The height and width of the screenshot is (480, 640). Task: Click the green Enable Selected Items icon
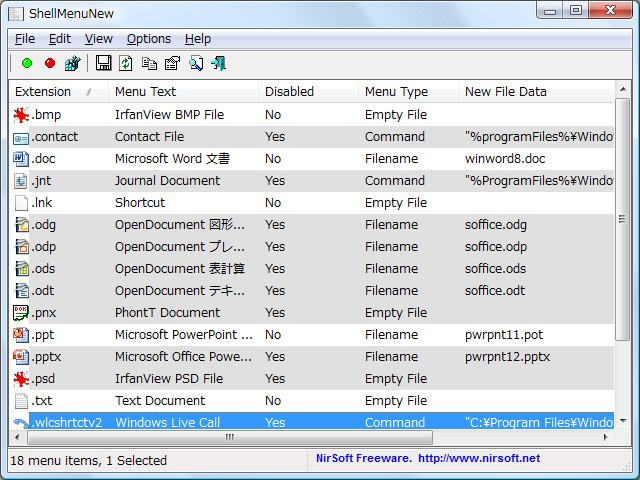(27, 63)
